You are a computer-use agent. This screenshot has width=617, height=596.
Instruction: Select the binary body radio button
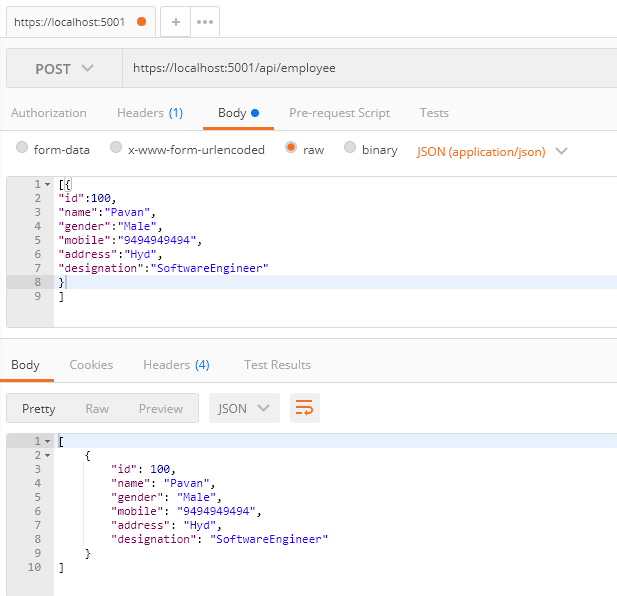pos(350,147)
